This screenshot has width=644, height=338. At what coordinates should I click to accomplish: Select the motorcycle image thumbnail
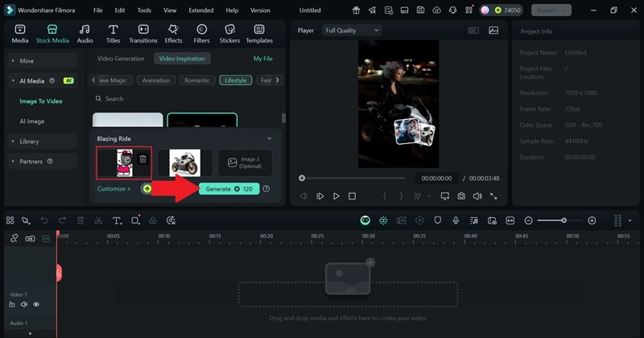click(x=185, y=163)
